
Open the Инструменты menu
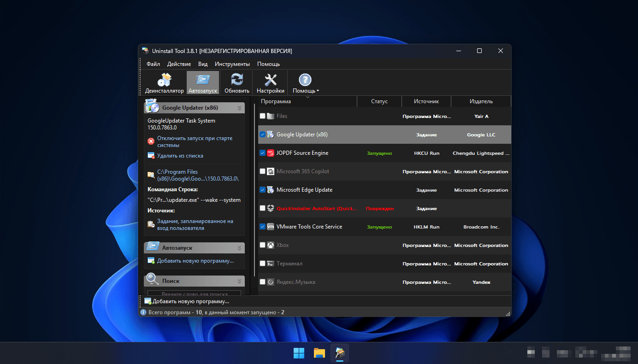[232, 64]
